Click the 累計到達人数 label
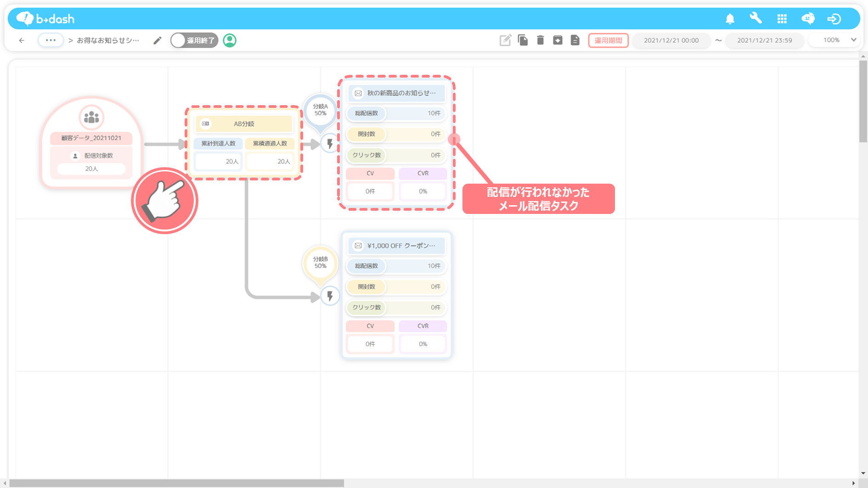 point(218,143)
